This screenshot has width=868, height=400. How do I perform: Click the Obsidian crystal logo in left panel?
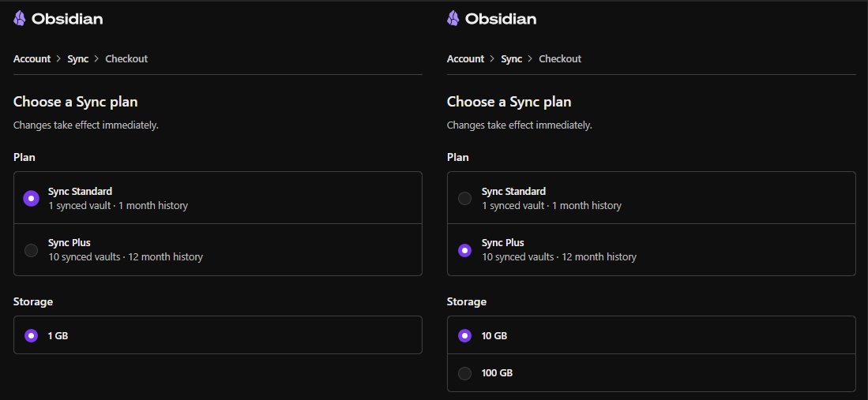click(20, 18)
